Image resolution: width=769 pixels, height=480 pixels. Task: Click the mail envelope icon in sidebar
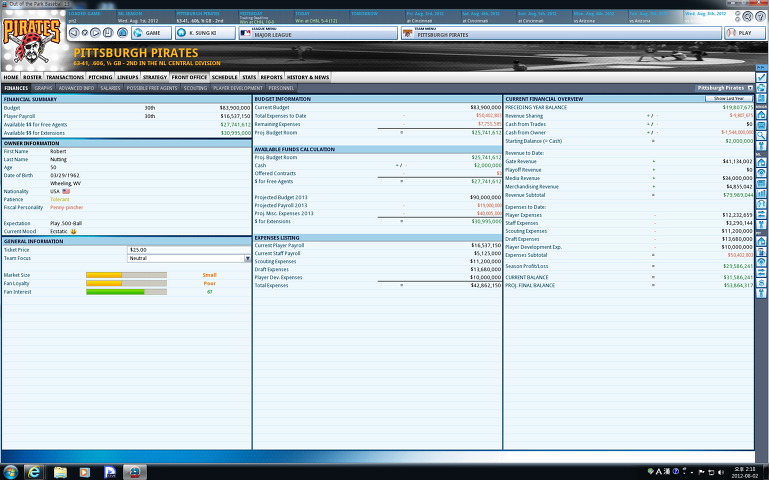click(761, 125)
